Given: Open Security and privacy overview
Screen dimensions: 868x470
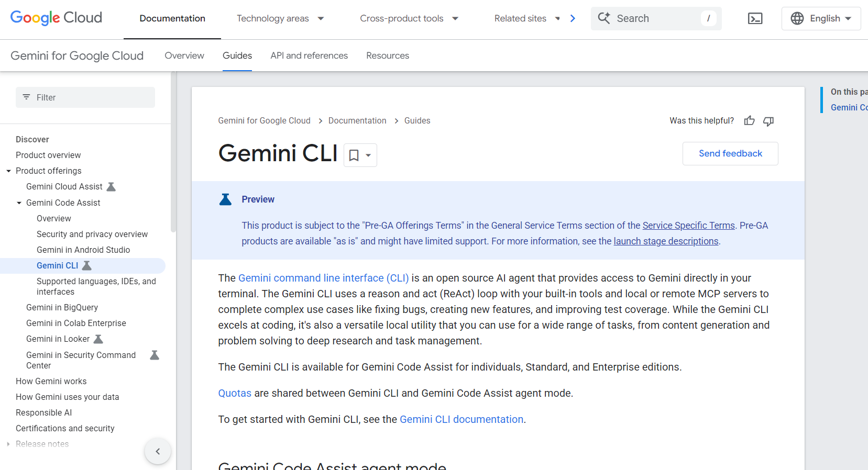Looking at the screenshot, I should [92, 234].
